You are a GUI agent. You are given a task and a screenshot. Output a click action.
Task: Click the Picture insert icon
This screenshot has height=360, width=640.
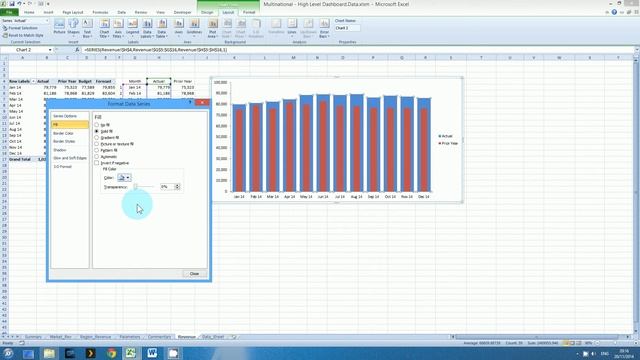(x=59, y=27)
